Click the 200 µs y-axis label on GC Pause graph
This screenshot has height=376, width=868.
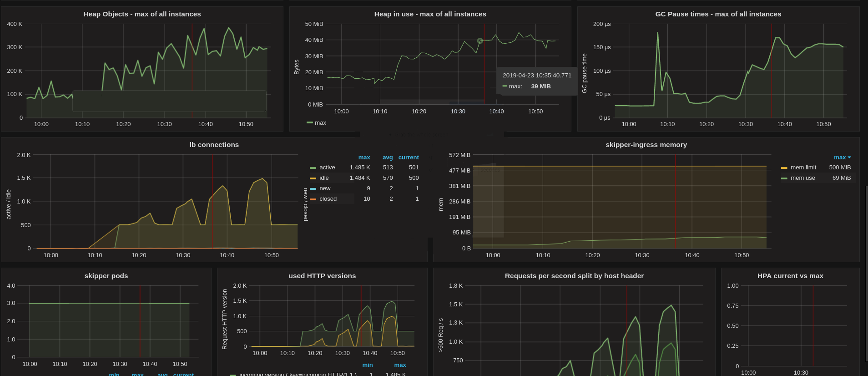pos(602,24)
